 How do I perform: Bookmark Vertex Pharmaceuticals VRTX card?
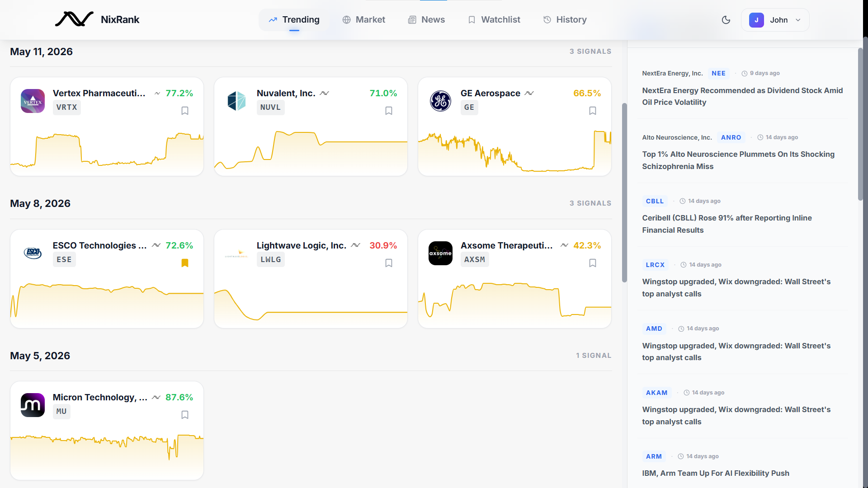click(x=185, y=111)
